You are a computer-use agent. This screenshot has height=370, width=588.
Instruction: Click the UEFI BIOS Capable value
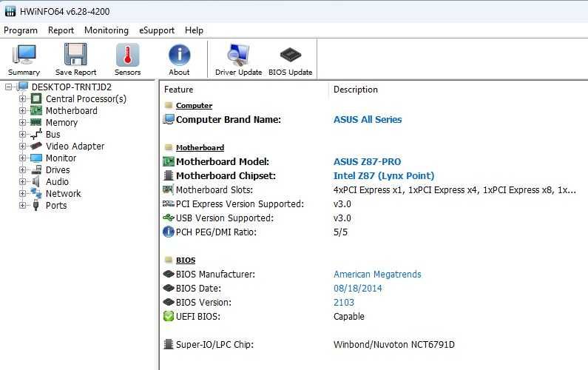point(349,316)
